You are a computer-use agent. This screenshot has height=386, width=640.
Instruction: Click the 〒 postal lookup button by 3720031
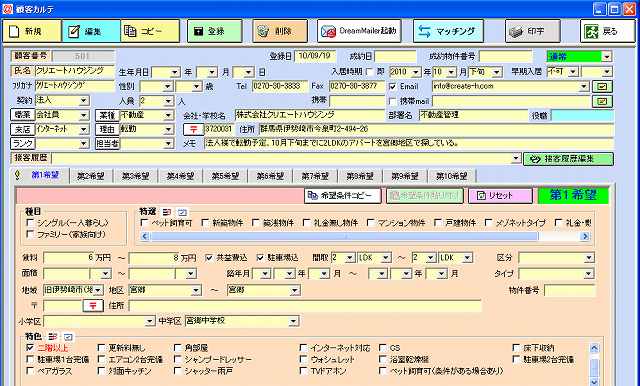(193, 129)
